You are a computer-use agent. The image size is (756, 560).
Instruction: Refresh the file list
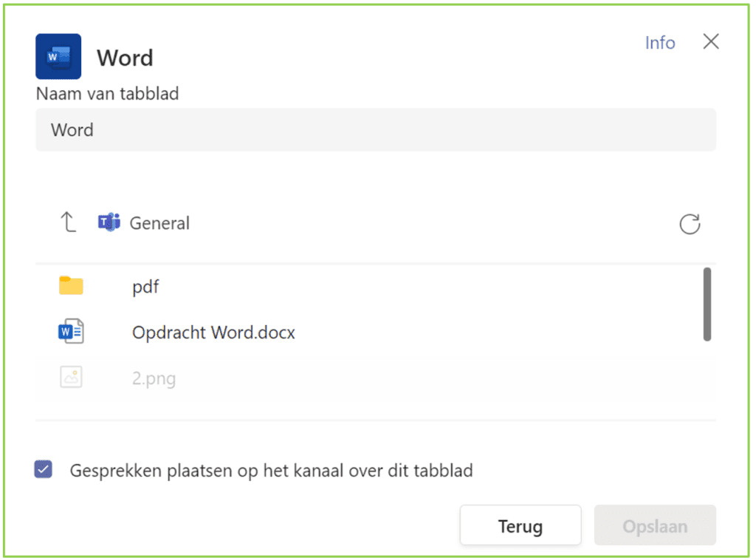(x=690, y=224)
